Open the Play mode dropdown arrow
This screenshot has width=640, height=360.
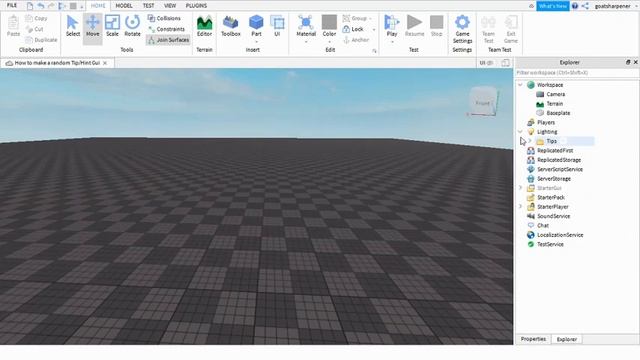(392, 41)
